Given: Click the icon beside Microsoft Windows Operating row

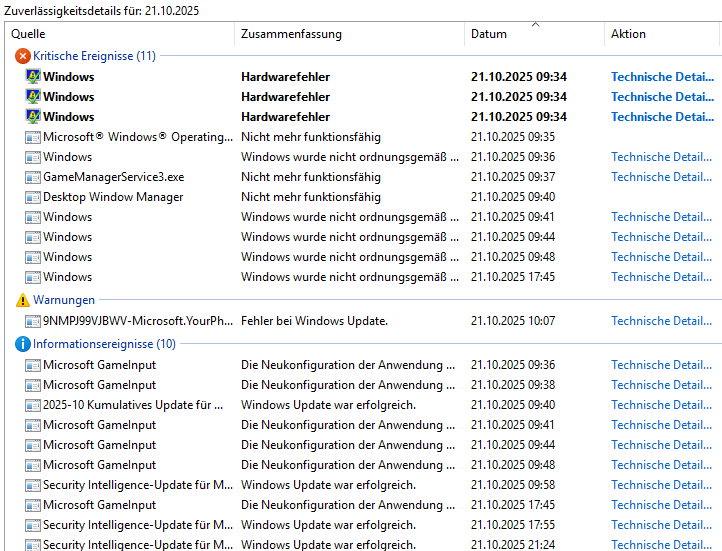Looking at the screenshot, I should coord(33,137).
